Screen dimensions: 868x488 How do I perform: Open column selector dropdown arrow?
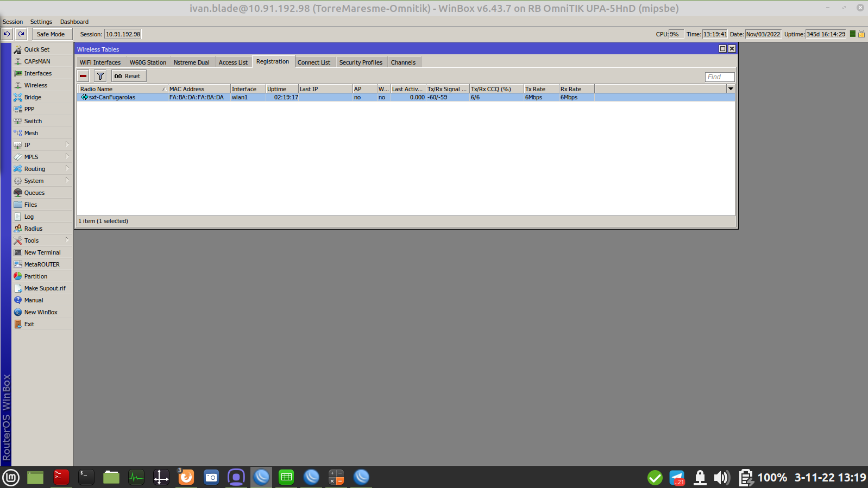click(x=731, y=88)
